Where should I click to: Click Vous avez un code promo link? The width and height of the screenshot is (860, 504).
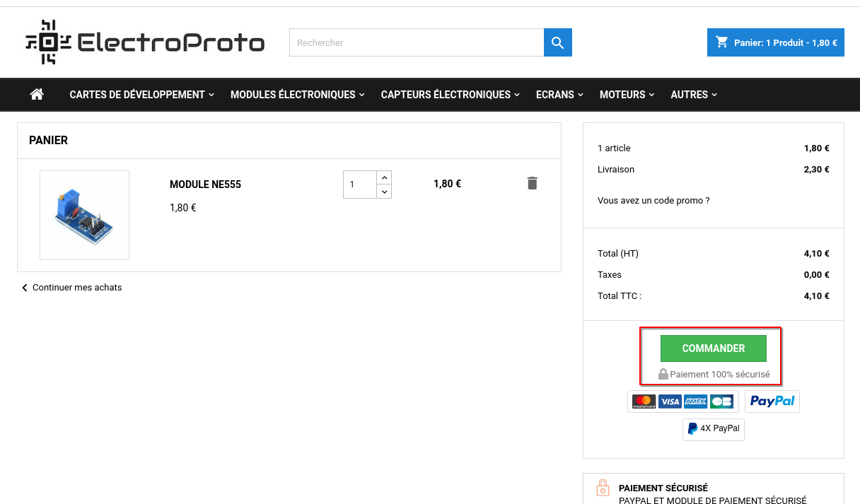pyautogui.click(x=653, y=201)
